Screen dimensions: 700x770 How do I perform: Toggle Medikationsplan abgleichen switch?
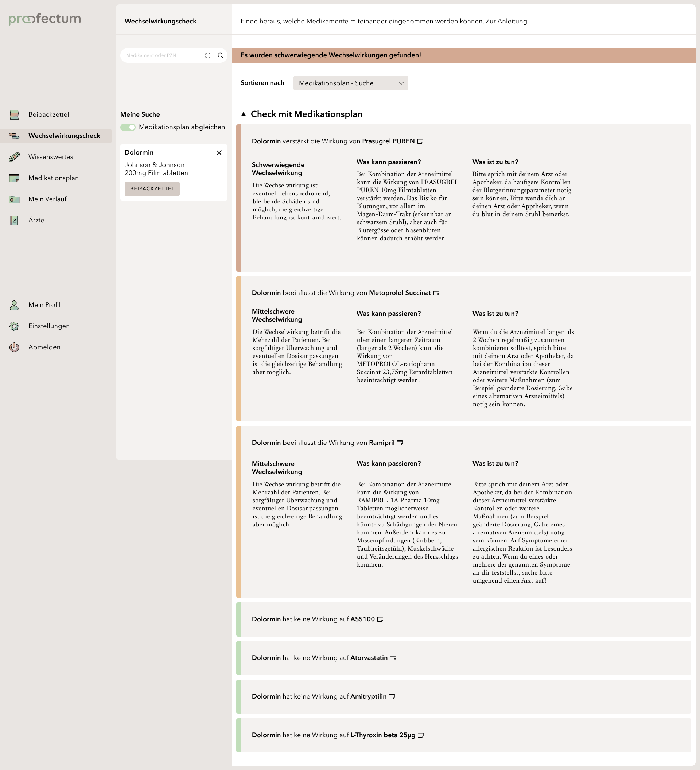(128, 127)
